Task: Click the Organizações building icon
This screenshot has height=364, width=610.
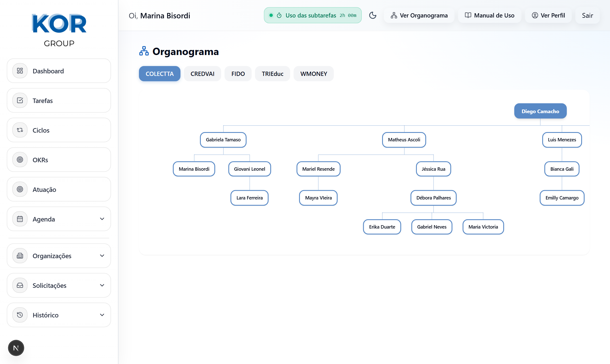Action: tap(20, 256)
